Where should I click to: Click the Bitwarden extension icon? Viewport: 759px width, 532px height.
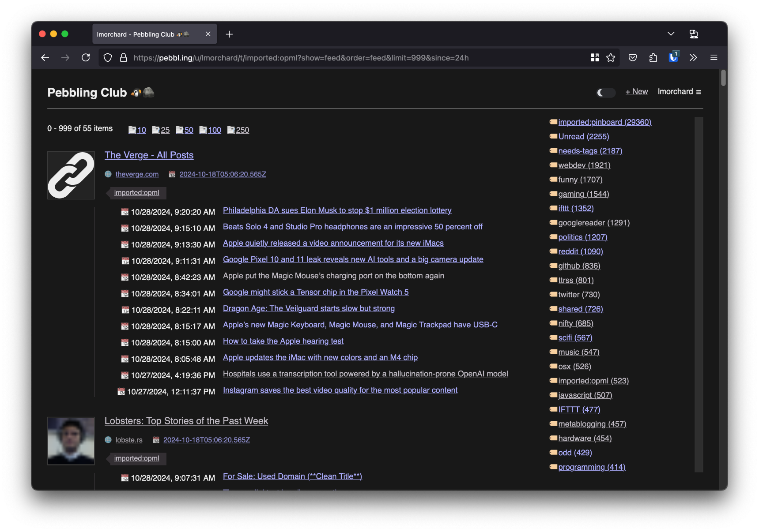pos(673,57)
